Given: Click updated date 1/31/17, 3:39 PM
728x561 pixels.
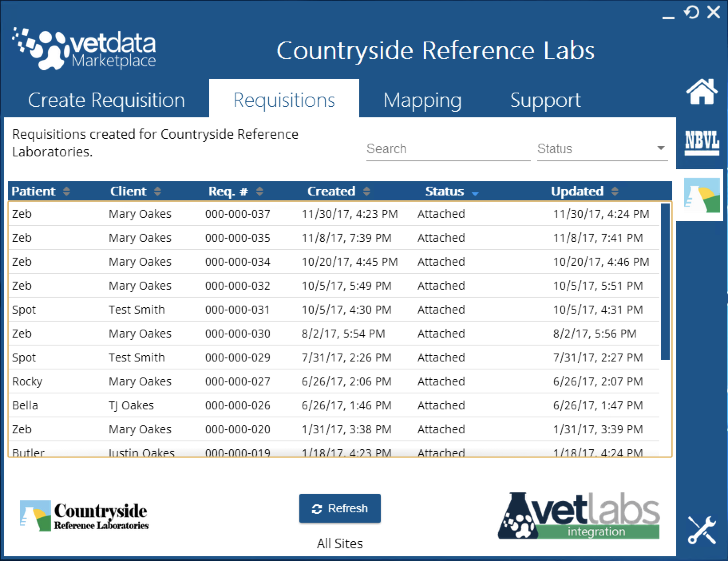Looking at the screenshot, I should pos(598,429).
